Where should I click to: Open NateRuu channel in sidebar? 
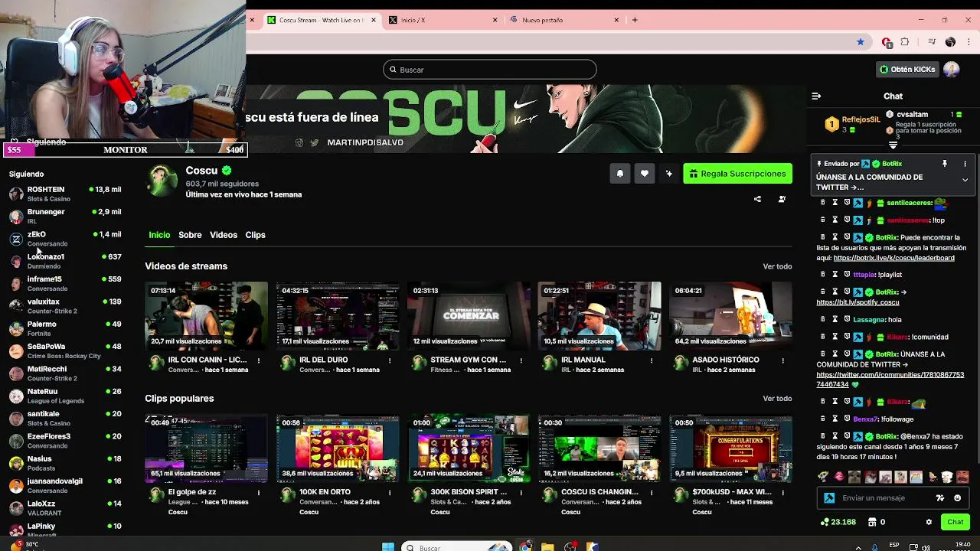tap(64, 396)
